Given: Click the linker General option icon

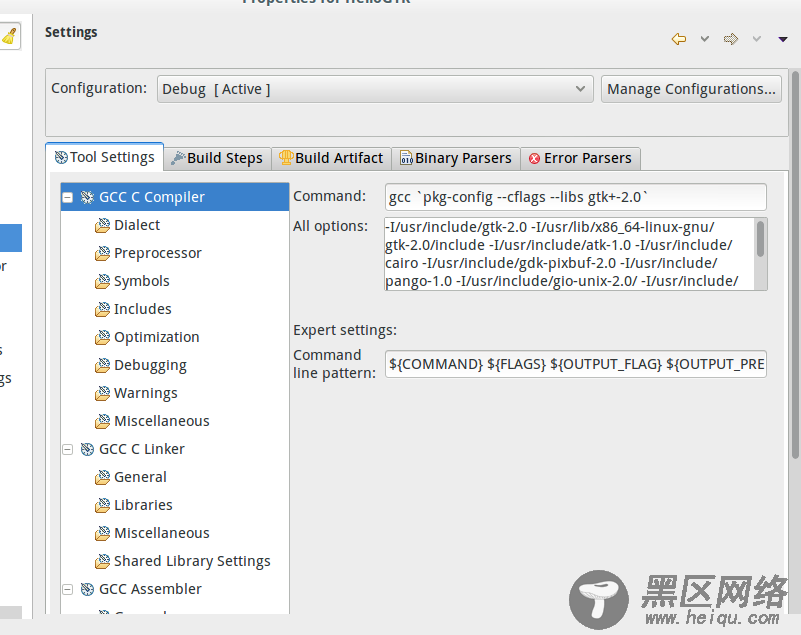Looking at the screenshot, I should click(102, 478).
